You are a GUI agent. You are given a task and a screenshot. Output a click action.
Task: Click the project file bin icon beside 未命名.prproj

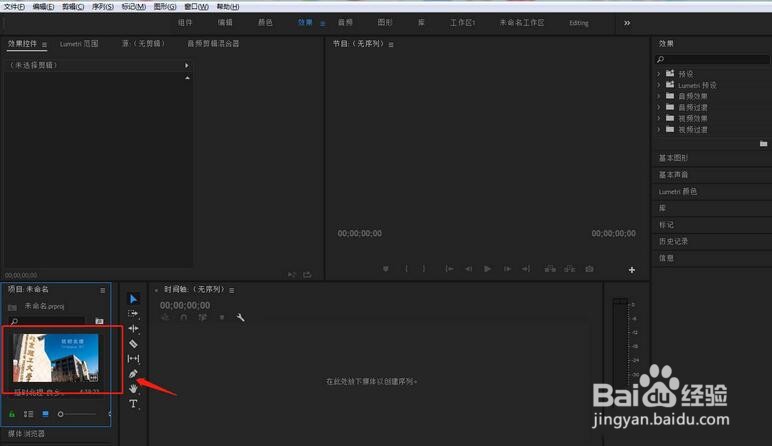(x=12, y=307)
